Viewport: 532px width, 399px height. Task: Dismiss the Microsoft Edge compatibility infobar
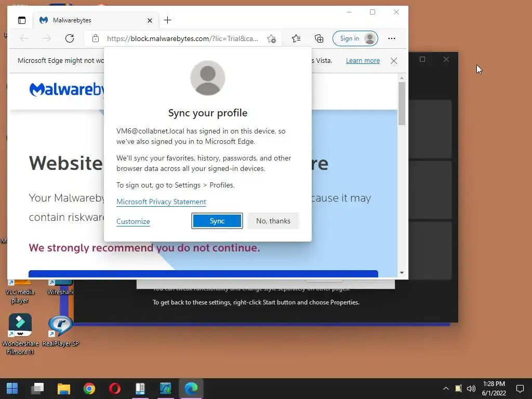click(394, 61)
